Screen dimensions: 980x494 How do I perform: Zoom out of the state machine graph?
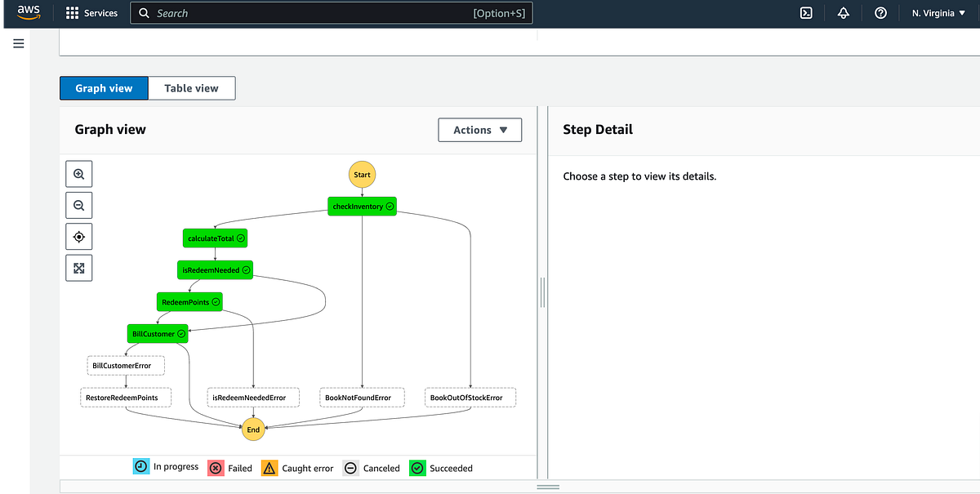tap(78, 205)
